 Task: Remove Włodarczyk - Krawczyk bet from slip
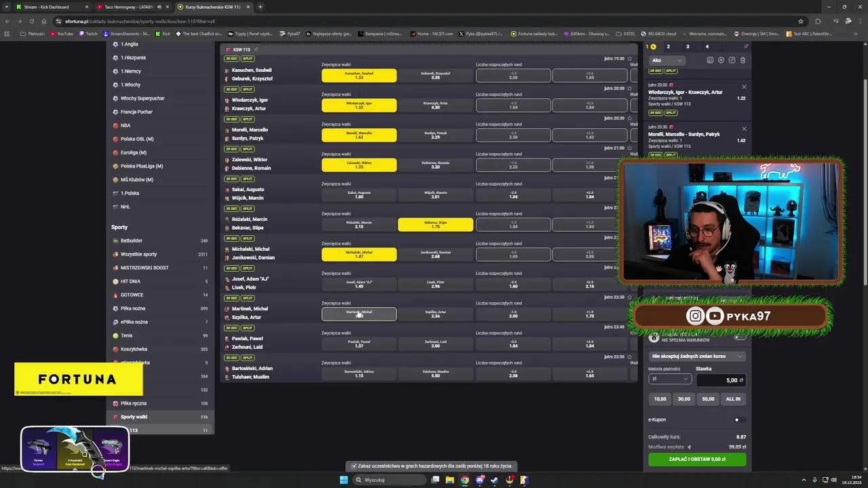click(x=744, y=87)
